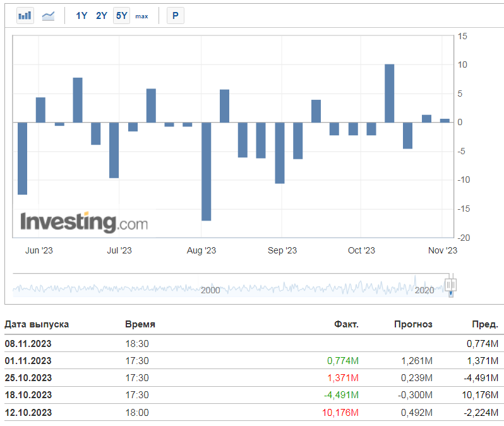Click the 'Факт.' column header
Image resolution: width=504 pixels, height=426 pixels.
click(346, 324)
